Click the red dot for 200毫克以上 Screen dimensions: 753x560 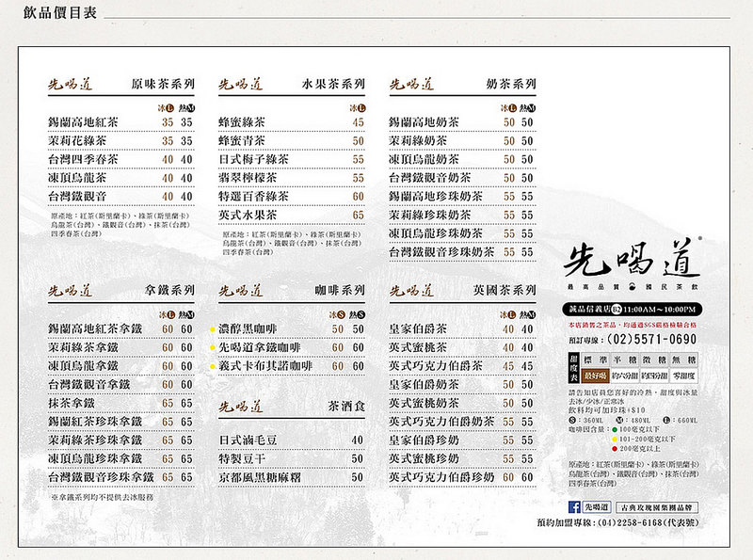click(x=615, y=449)
